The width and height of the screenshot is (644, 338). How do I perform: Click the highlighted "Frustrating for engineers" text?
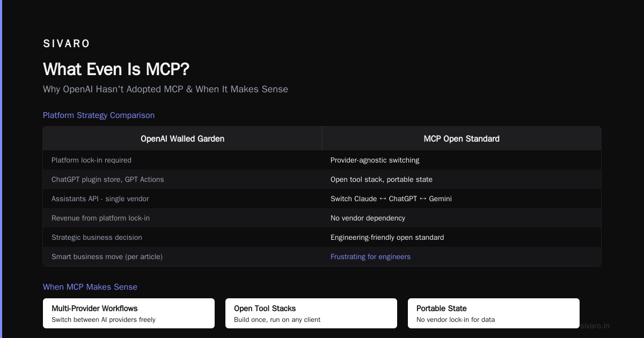pyautogui.click(x=370, y=256)
